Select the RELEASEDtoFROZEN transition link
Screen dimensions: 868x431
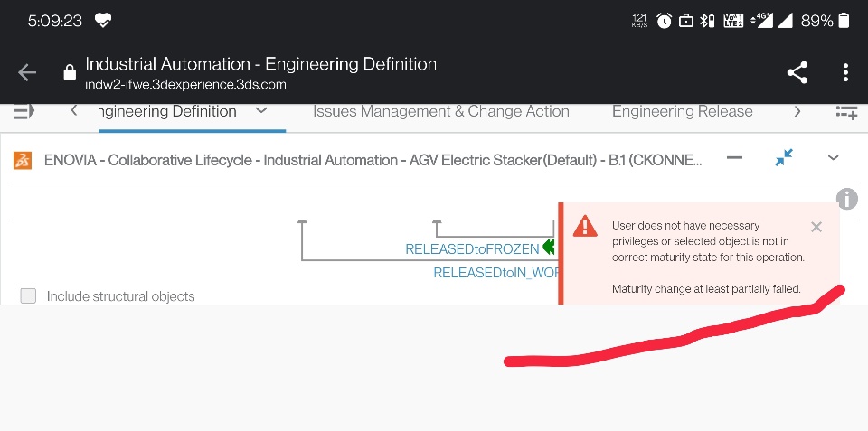472,248
